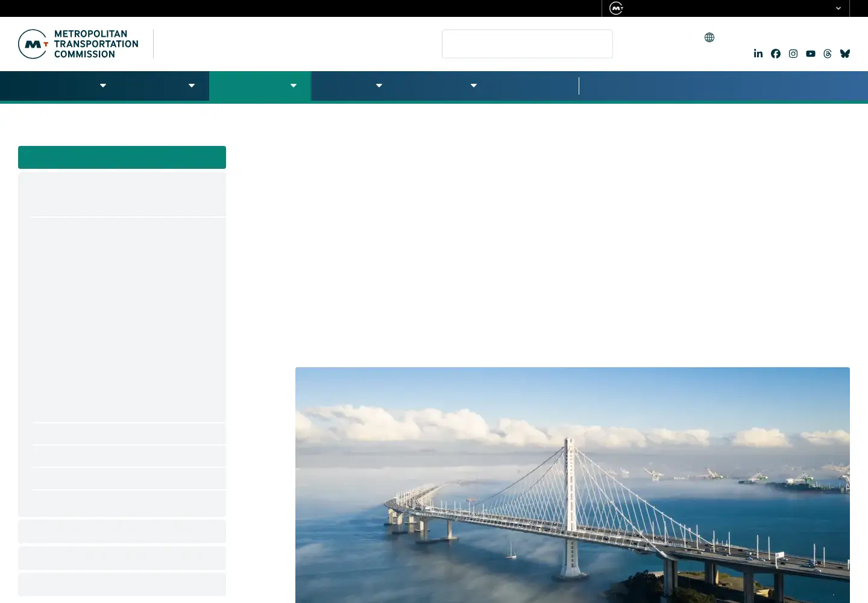Viewport: 868px width, 603px height.
Task: Open the second main navigation dropdown arrow
Action: [x=192, y=86]
